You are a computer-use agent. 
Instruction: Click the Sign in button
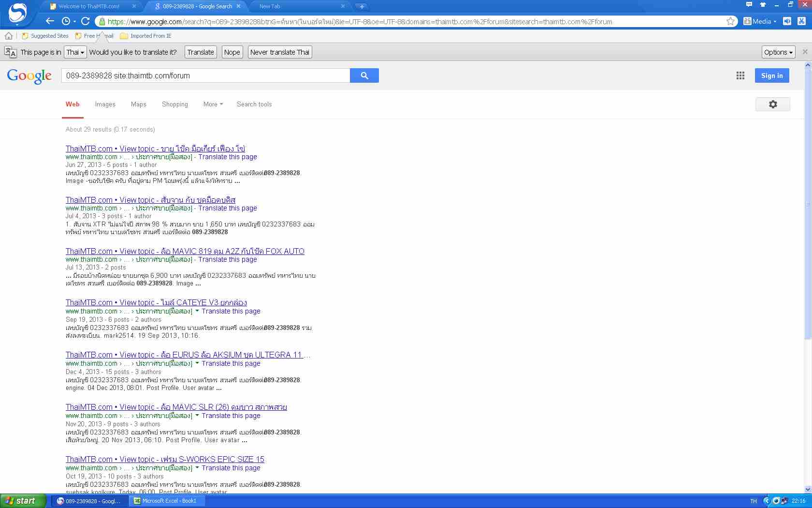(772, 75)
